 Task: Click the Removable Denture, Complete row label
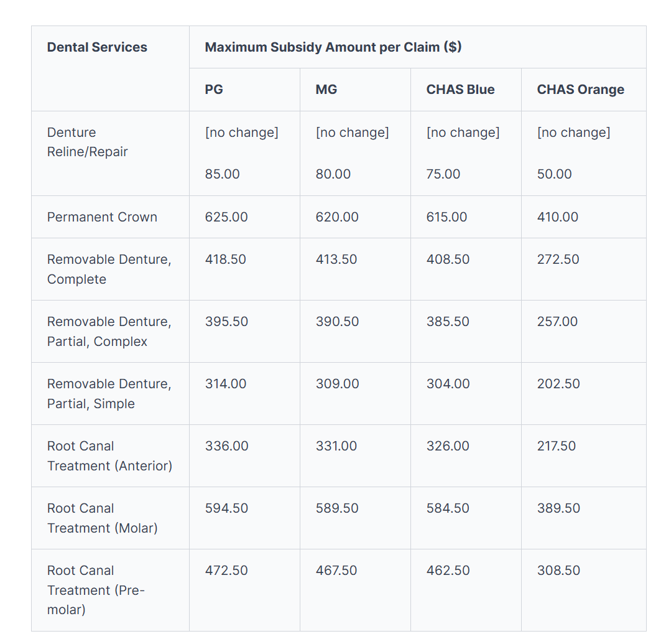click(109, 269)
